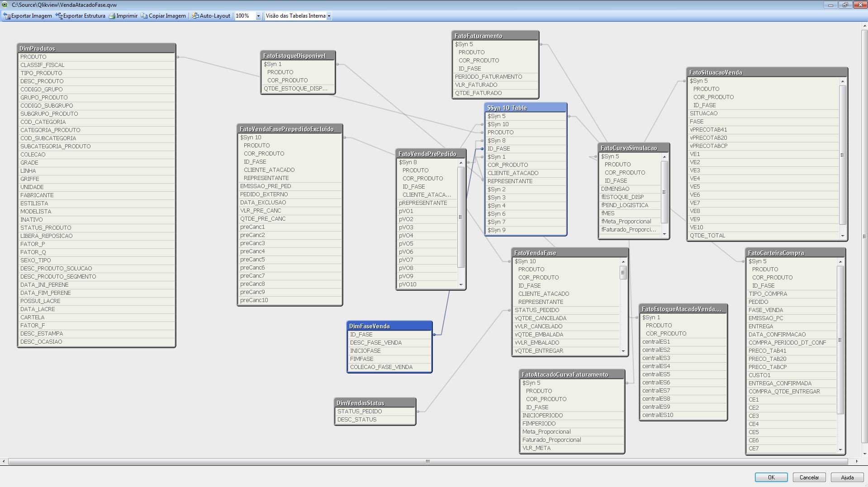Click the Copiar Imagem toolbar icon

(144, 16)
